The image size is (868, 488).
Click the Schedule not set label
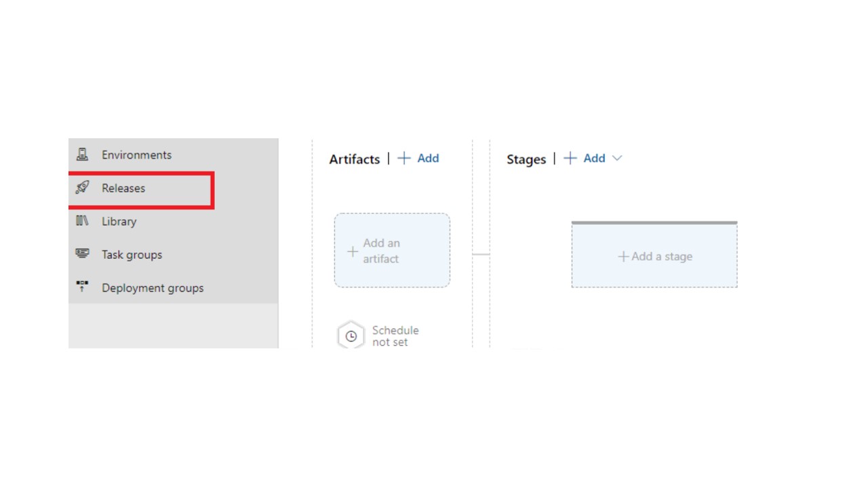point(395,335)
